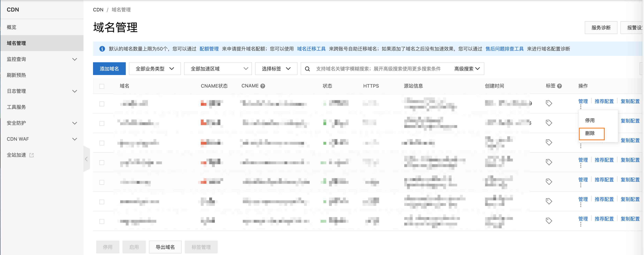Click CDN in the breadcrumb
This screenshot has height=255, width=644.
[98, 10]
